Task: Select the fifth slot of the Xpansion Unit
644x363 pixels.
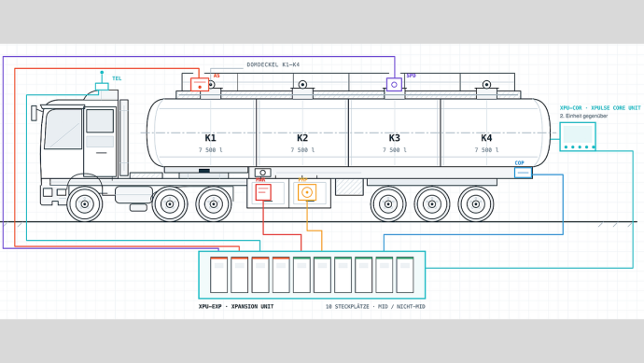Action: pyautogui.click(x=301, y=274)
